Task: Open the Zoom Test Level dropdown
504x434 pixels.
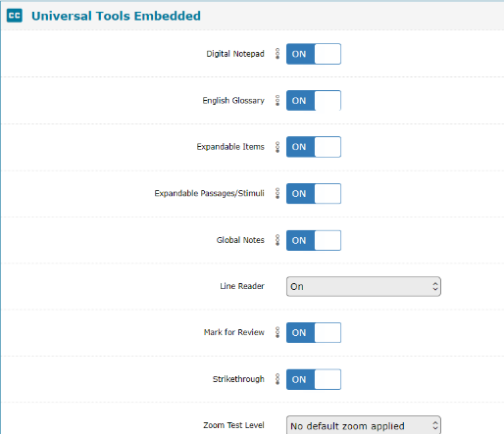Action: (x=364, y=425)
